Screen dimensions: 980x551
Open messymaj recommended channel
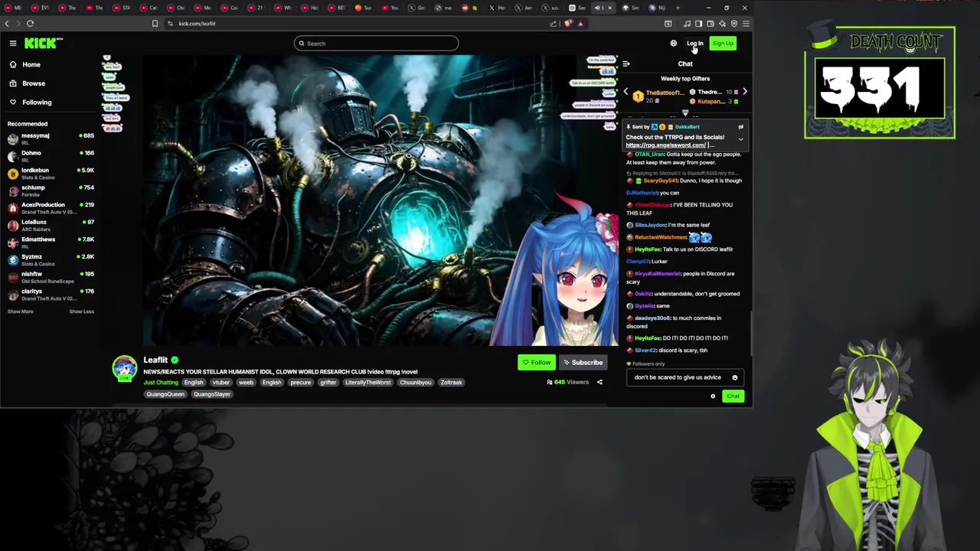tap(51, 139)
